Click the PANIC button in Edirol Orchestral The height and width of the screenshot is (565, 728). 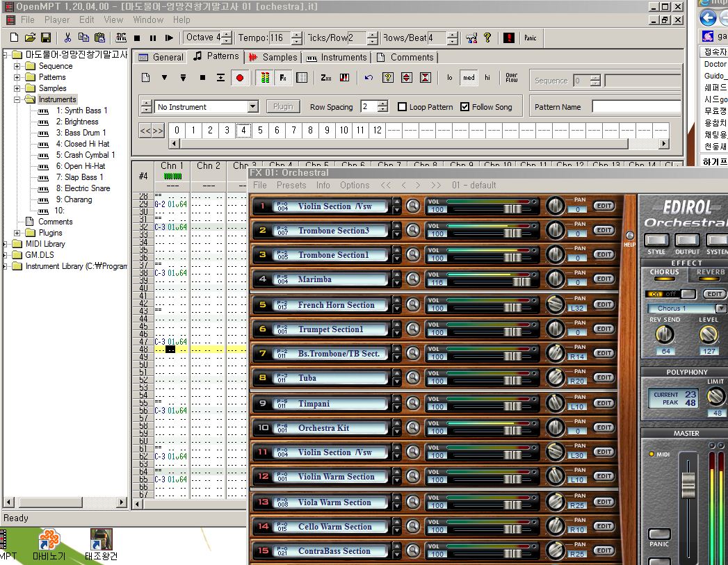(x=659, y=534)
